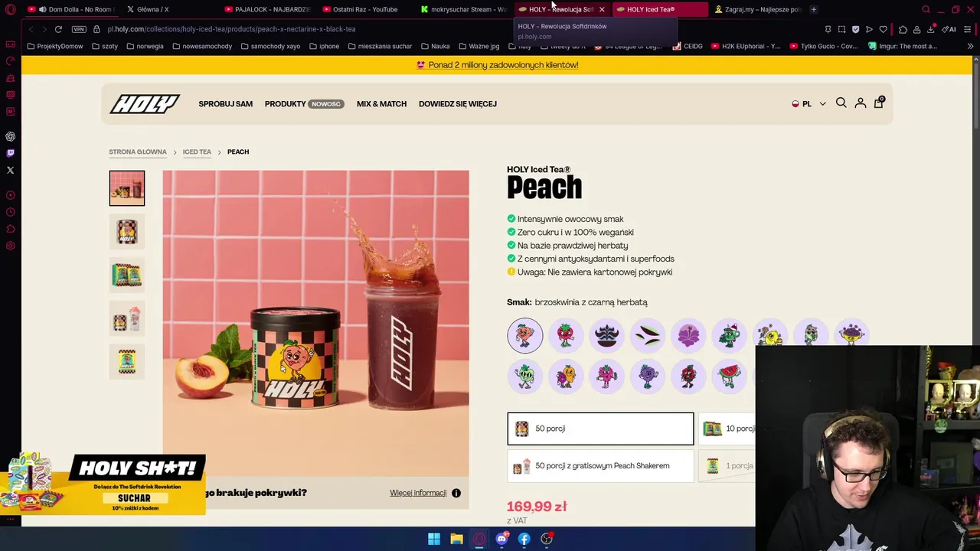980x551 pixels.
Task: Open the downloads icon in toolbar
Action: 931,29
